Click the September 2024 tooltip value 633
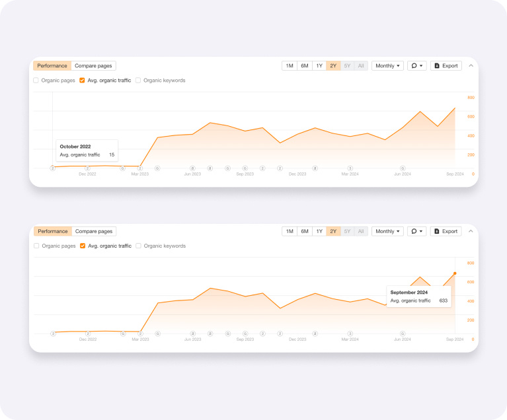Image resolution: width=507 pixels, height=420 pixels. click(444, 300)
